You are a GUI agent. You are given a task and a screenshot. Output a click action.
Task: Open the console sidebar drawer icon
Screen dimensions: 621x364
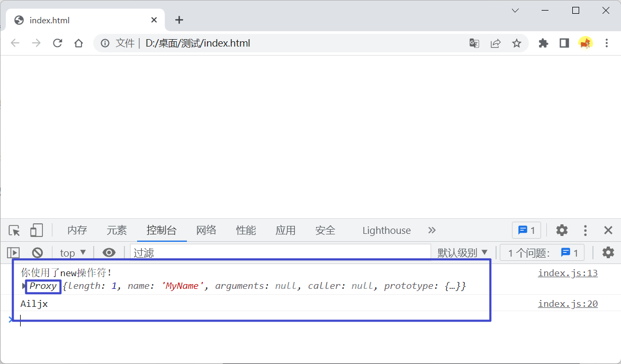pyautogui.click(x=13, y=252)
